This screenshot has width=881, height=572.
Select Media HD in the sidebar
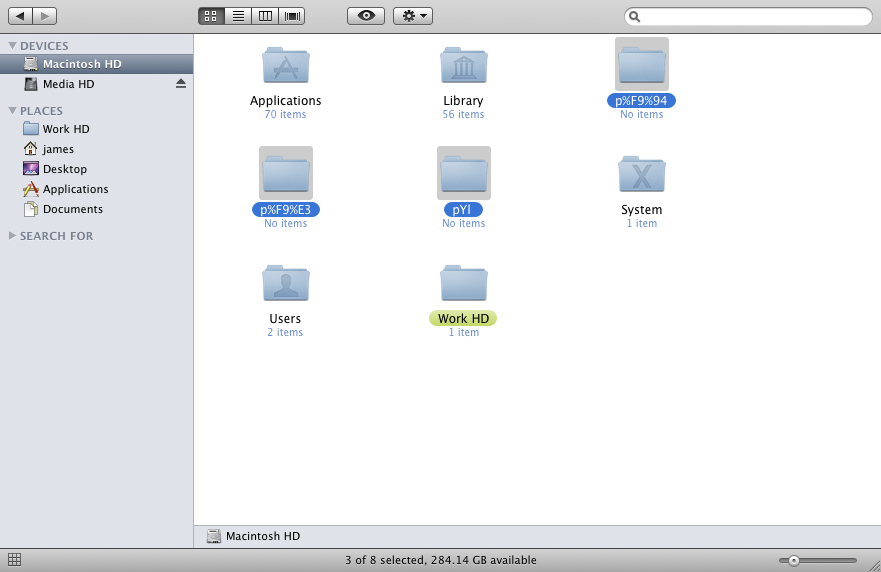tap(97, 84)
